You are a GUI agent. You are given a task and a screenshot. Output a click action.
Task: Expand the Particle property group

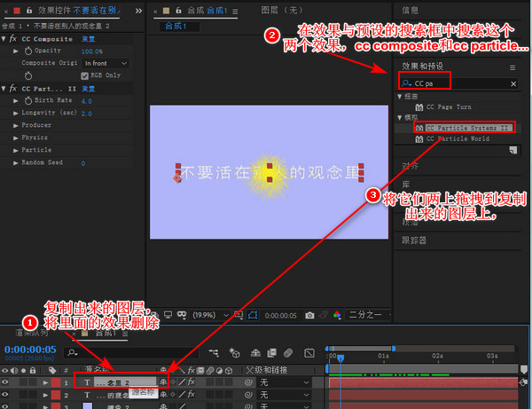point(15,150)
